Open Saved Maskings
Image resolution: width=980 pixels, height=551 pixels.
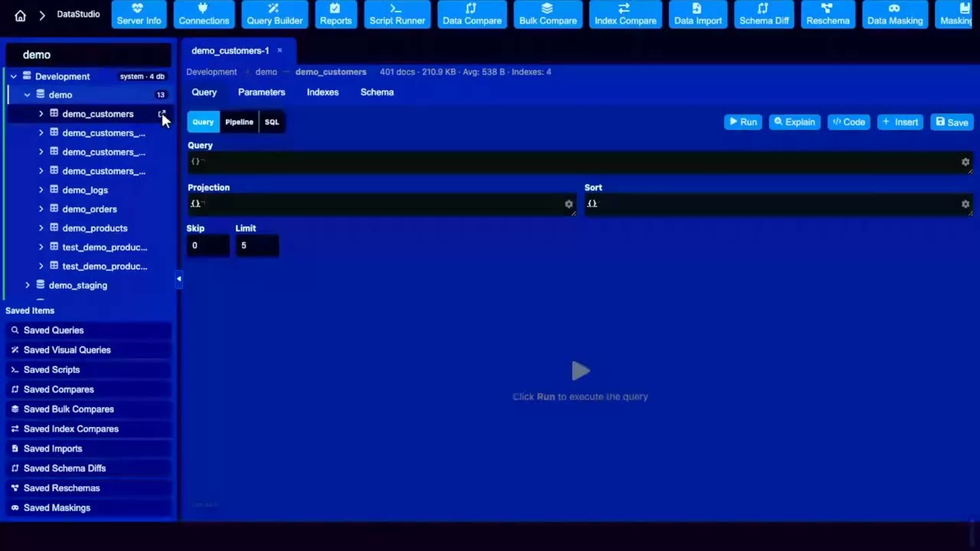[89, 508]
